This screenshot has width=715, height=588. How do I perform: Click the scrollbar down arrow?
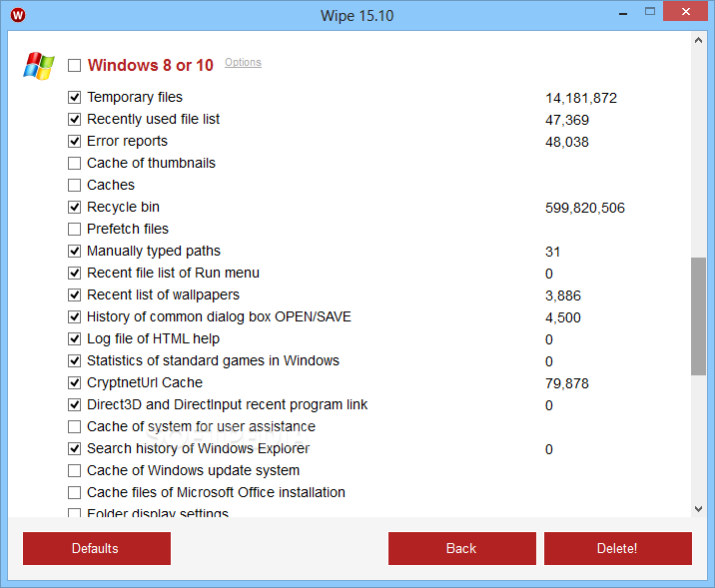click(x=698, y=509)
